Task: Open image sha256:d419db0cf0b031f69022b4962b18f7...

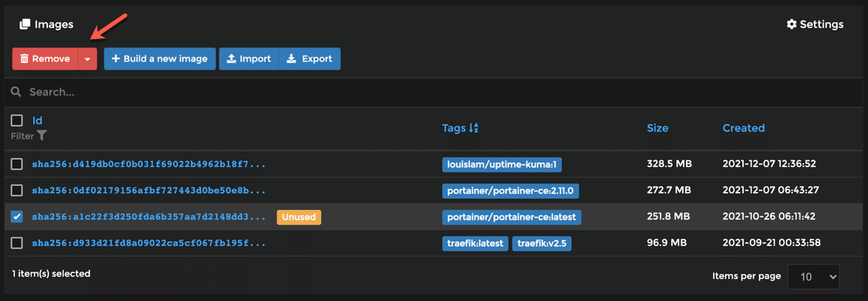Action: click(x=149, y=164)
